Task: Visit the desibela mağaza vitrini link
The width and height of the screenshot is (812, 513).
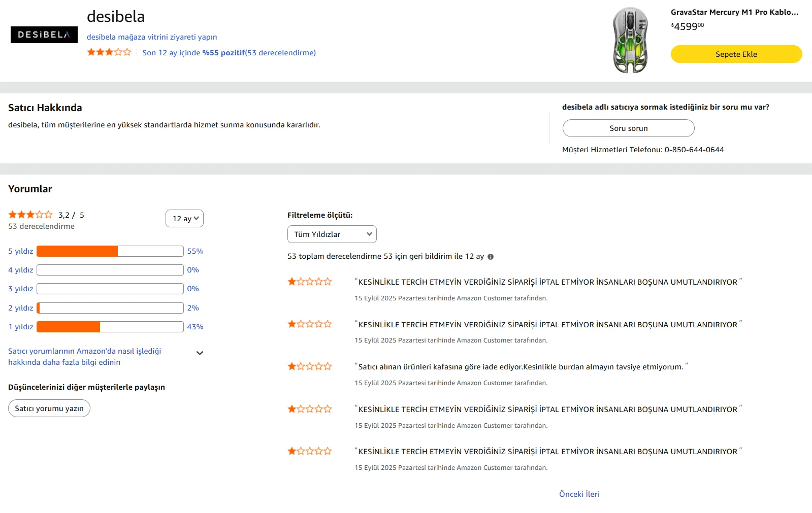Action: pyautogui.click(x=152, y=37)
